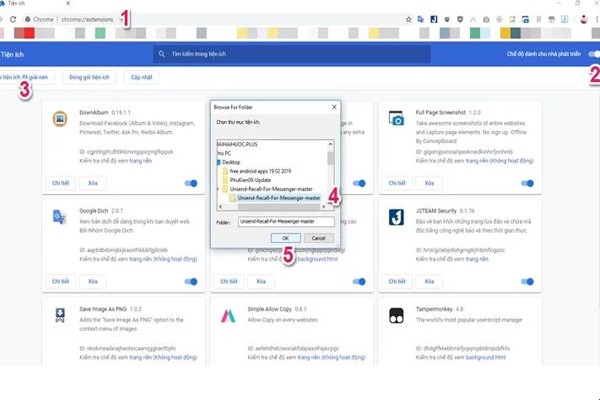Open Chi tiết for Full Page Screenshot

point(397,183)
